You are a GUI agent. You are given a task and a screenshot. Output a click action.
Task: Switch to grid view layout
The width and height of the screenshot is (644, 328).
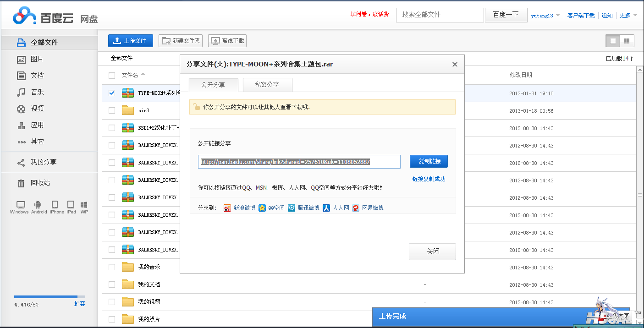tap(627, 41)
